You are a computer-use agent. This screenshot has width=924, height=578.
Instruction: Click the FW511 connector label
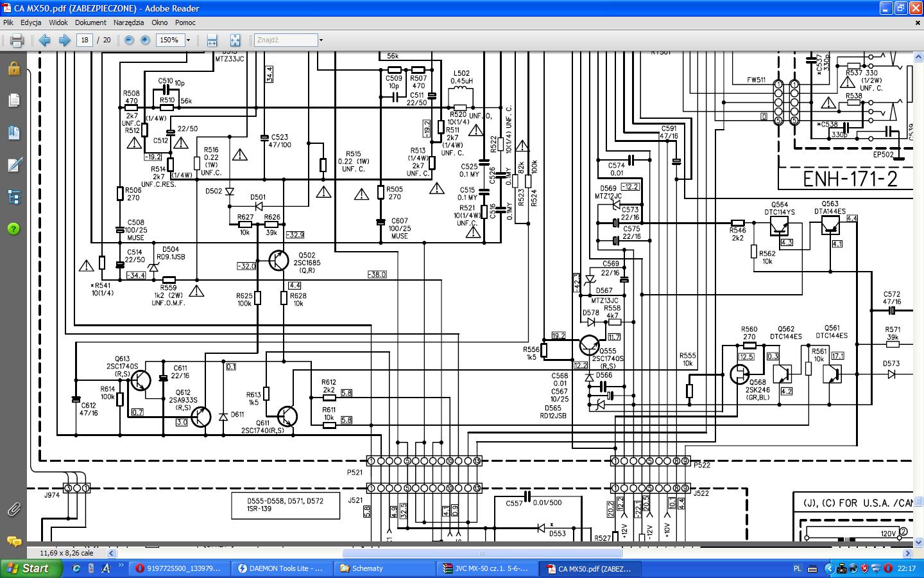coord(757,80)
